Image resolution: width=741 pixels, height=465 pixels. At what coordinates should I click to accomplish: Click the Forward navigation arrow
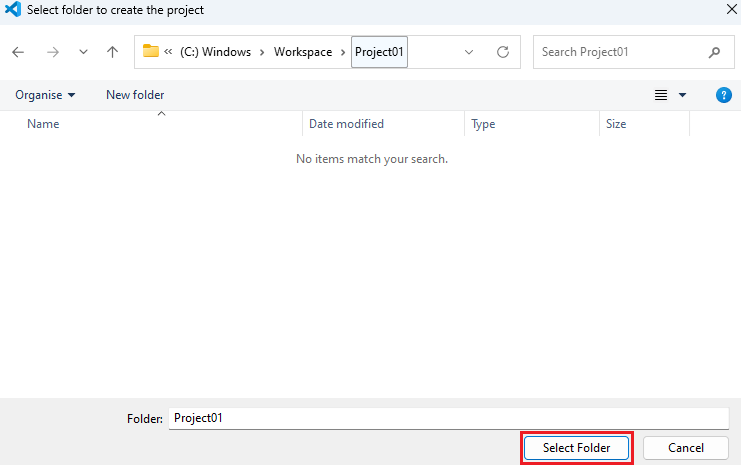pyautogui.click(x=52, y=52)
